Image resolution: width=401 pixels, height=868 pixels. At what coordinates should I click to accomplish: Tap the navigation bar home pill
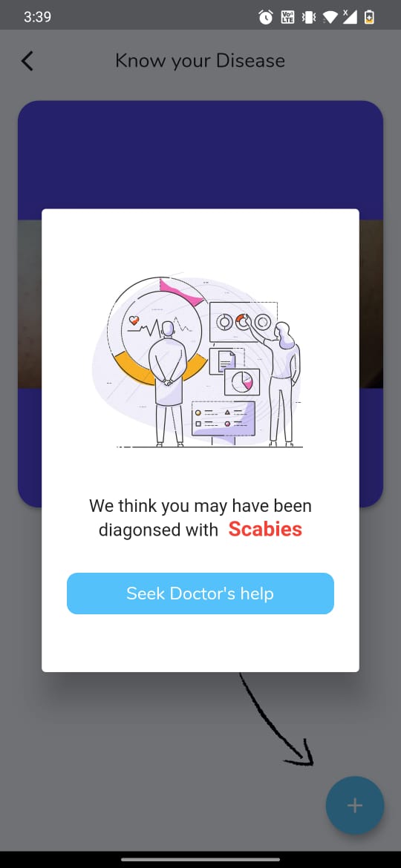pyautogui.click(x=200, y=859)
